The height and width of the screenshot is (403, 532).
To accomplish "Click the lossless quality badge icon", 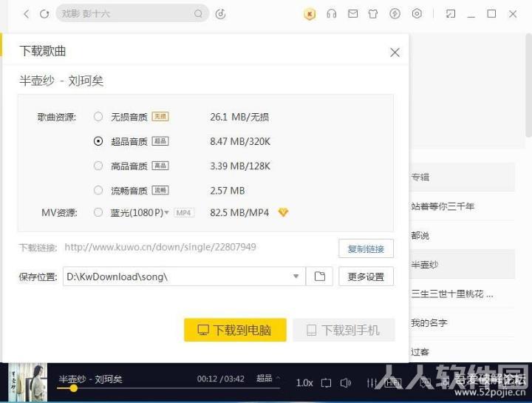I will 160,116.
